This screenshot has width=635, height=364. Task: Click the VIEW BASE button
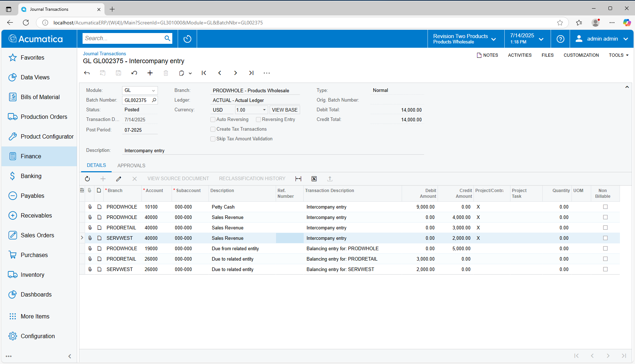285,110
